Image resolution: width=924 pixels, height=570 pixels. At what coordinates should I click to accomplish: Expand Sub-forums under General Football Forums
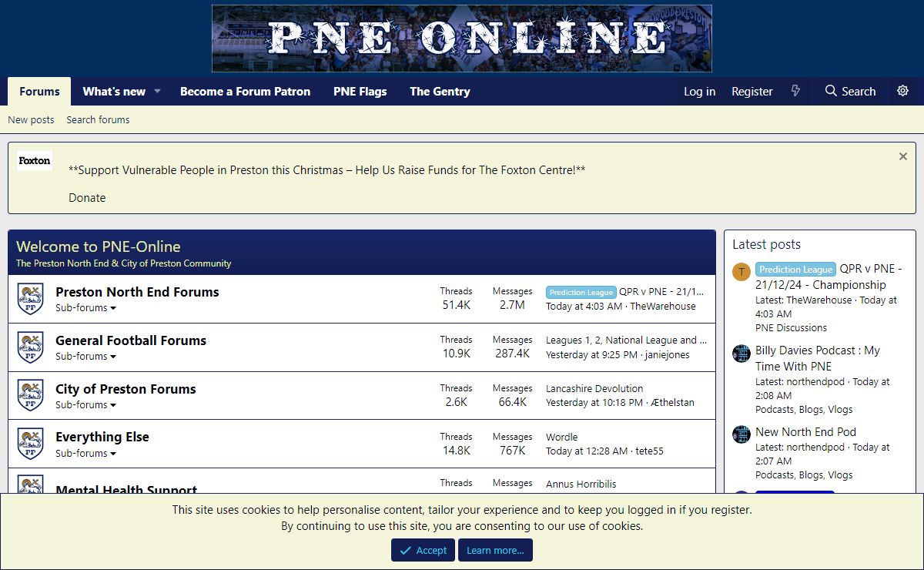(x=85, y=357)
